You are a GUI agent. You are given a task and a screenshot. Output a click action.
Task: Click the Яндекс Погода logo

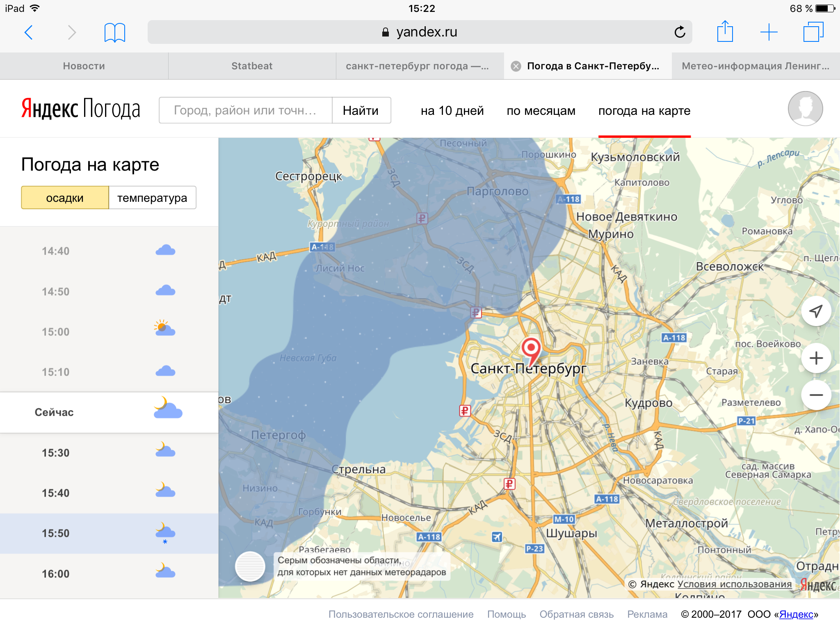click(x=81, y=108)
